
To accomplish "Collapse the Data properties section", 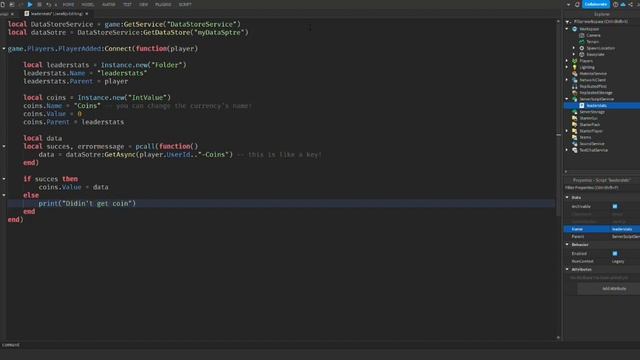I will coord(567,198).
